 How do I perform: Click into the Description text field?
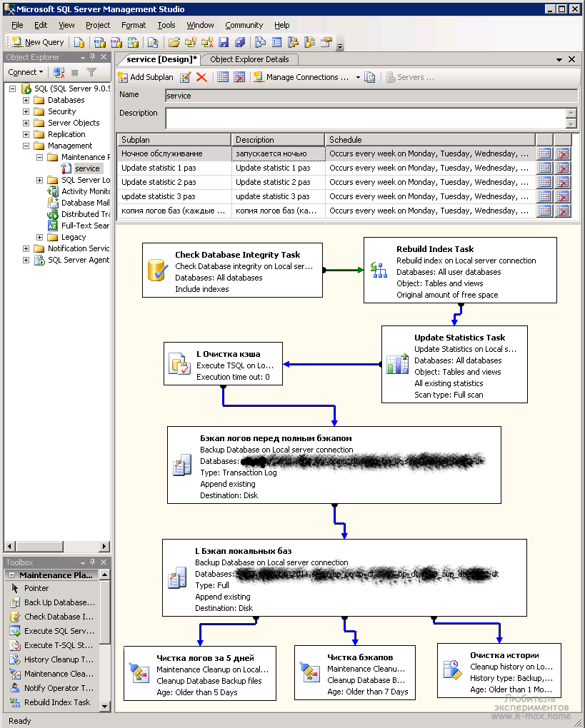coord(365,118)
